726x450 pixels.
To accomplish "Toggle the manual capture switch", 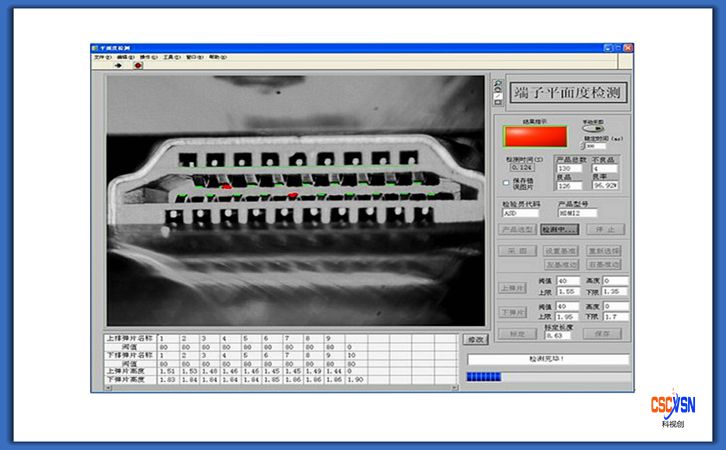I will coord(592,129).
